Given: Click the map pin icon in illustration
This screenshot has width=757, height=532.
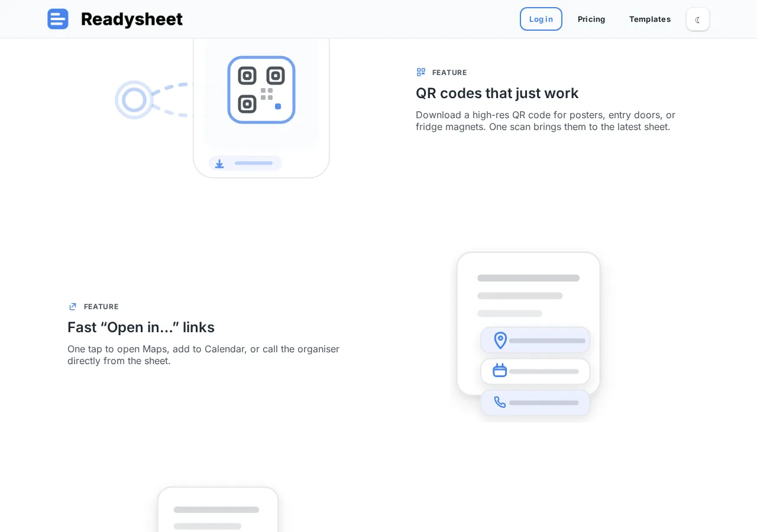Looking at the screenshot, I should (500, 340).
